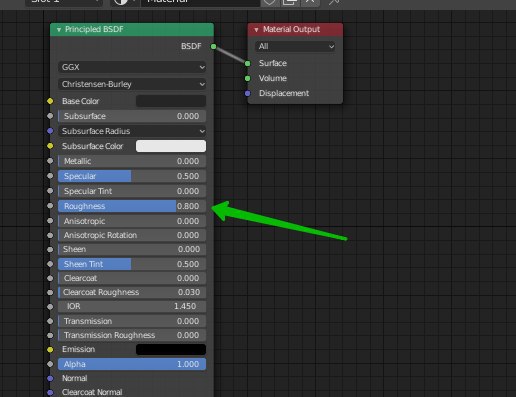Click the Alpha slider set to 1.000

click(x=132, y=364)
